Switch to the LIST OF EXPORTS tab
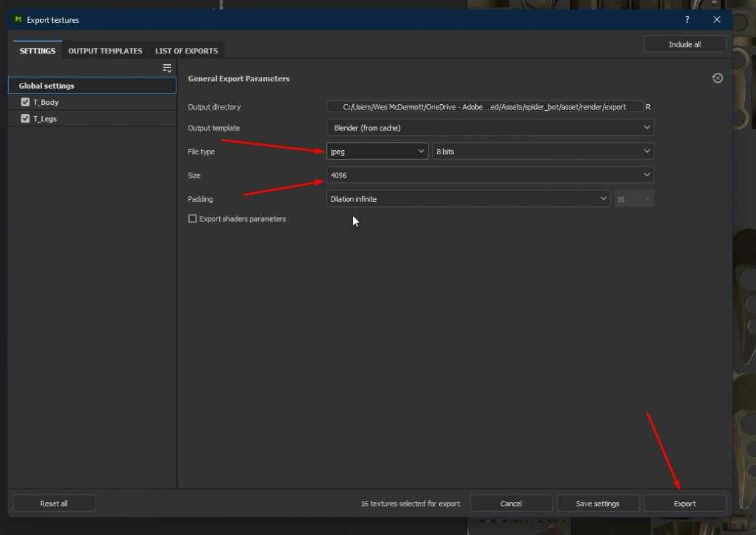 (x=186, y=51)
